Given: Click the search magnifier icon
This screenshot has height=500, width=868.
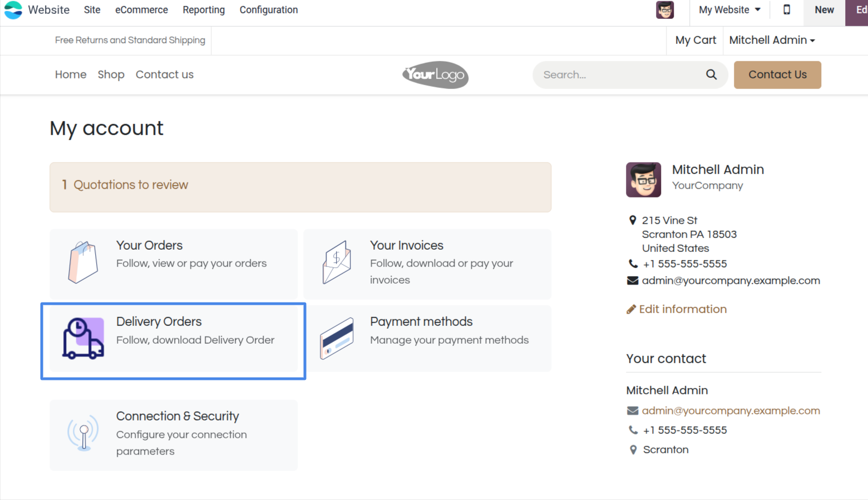Looking at the screenshot, I should (711, 75).
